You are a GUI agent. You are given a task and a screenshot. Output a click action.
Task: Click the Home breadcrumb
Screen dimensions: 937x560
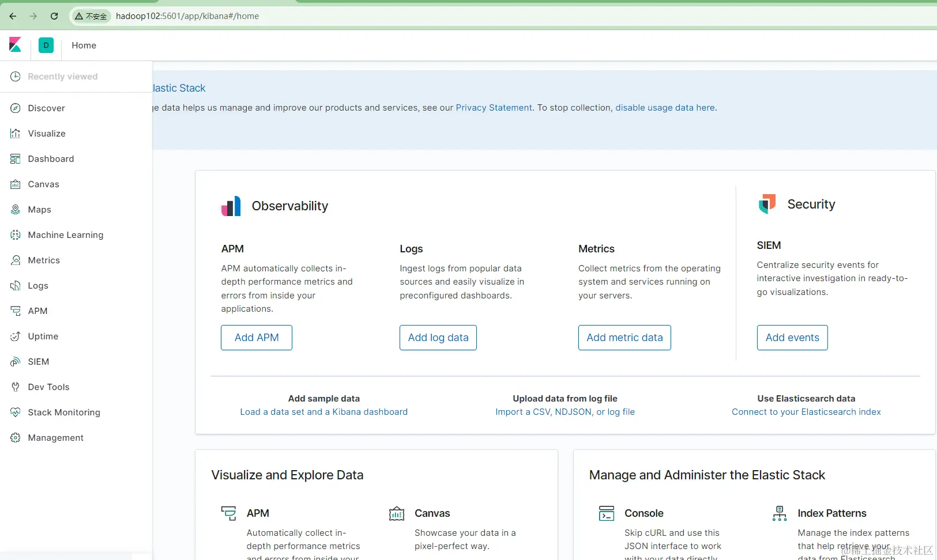(x=84, y=46)
